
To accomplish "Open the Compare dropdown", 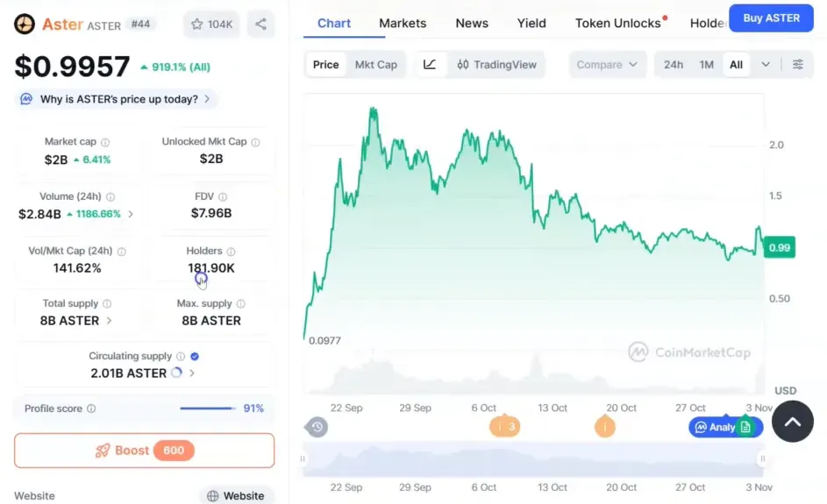I will coord(607,65).
